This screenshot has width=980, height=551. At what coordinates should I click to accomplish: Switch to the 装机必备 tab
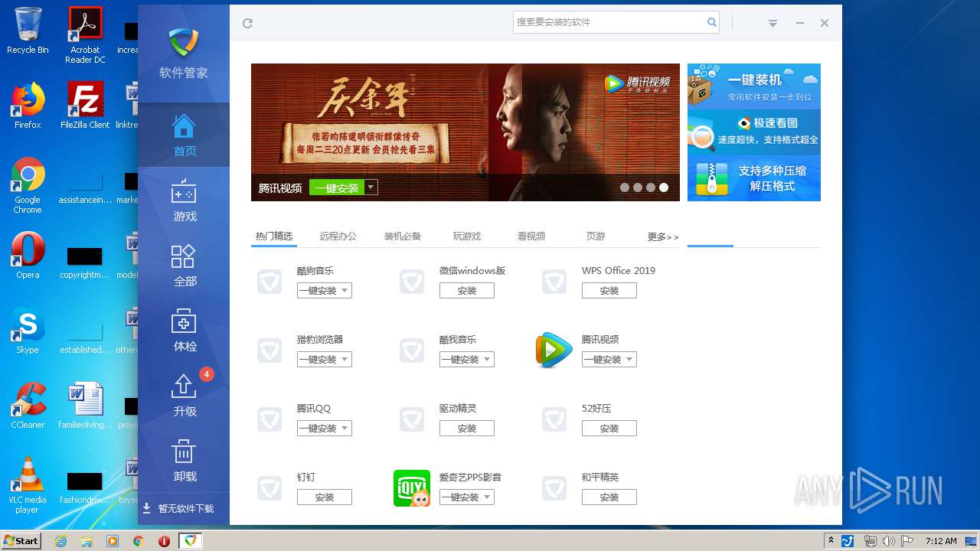tap(403, 236)
